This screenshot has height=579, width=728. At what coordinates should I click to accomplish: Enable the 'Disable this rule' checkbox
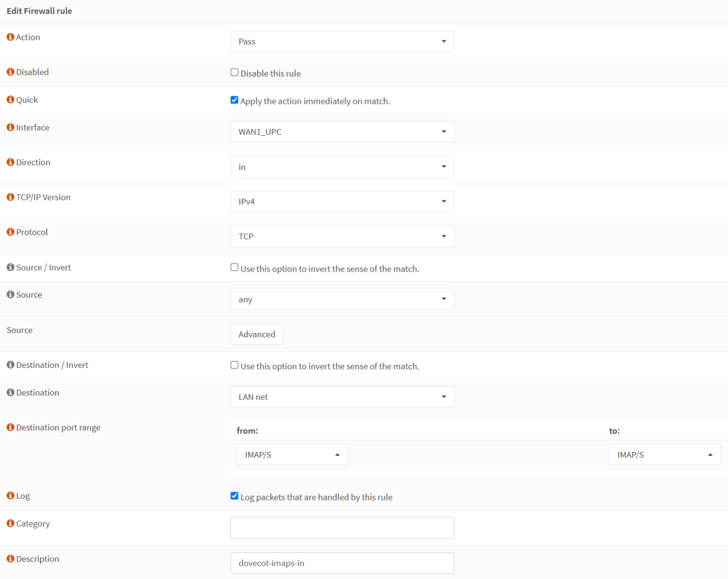(x=235, y=72)
